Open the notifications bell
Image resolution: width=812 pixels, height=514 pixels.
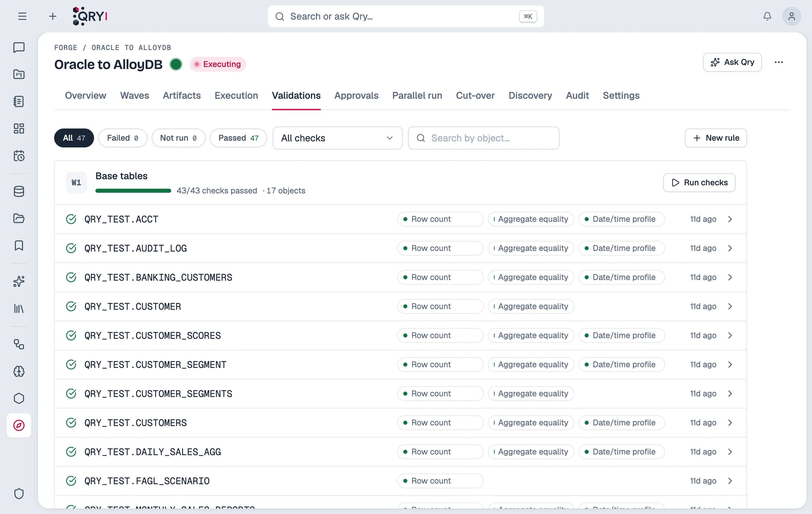tap(767, 16)
